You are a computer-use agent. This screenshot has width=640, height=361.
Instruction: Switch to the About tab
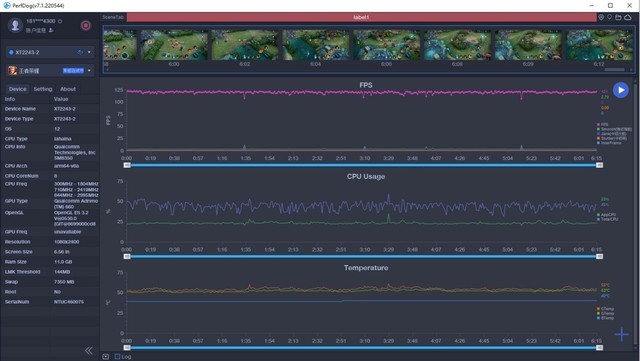click(68, 89)
